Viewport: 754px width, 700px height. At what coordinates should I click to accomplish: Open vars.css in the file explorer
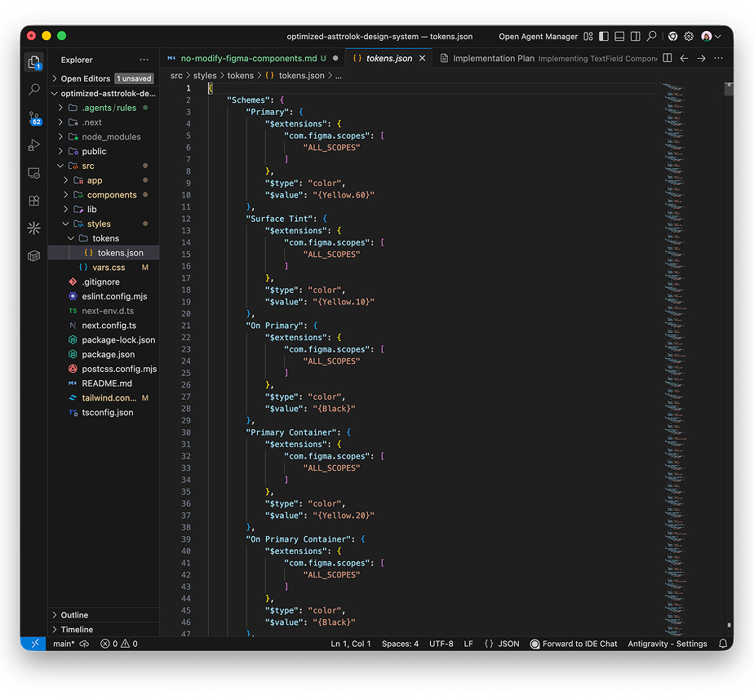click(x=109, y=268)
